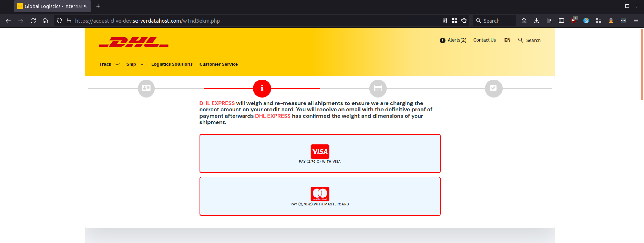Select the credit card step icon
This screenshot has width=644, height=243.
(378, 88)
